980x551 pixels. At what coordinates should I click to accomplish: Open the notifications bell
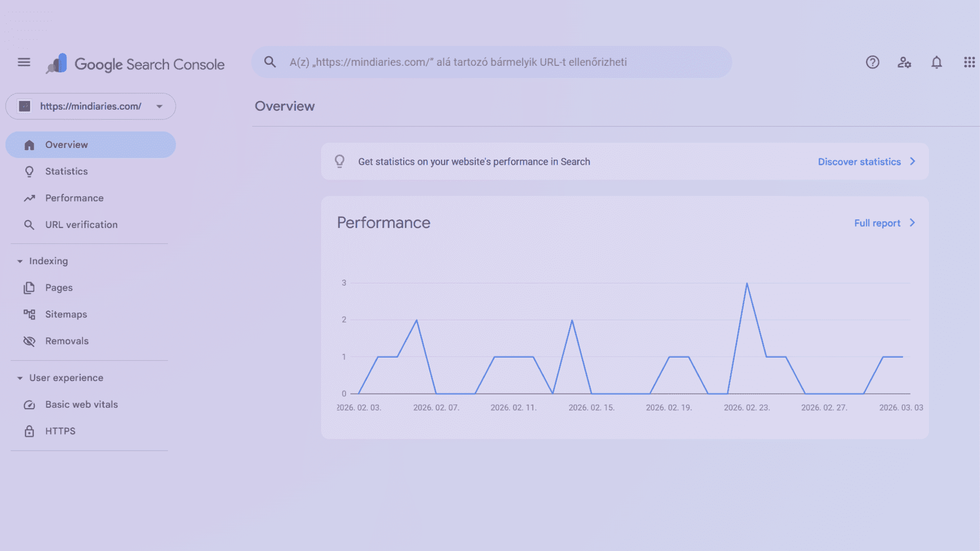(x=937, y=62)
